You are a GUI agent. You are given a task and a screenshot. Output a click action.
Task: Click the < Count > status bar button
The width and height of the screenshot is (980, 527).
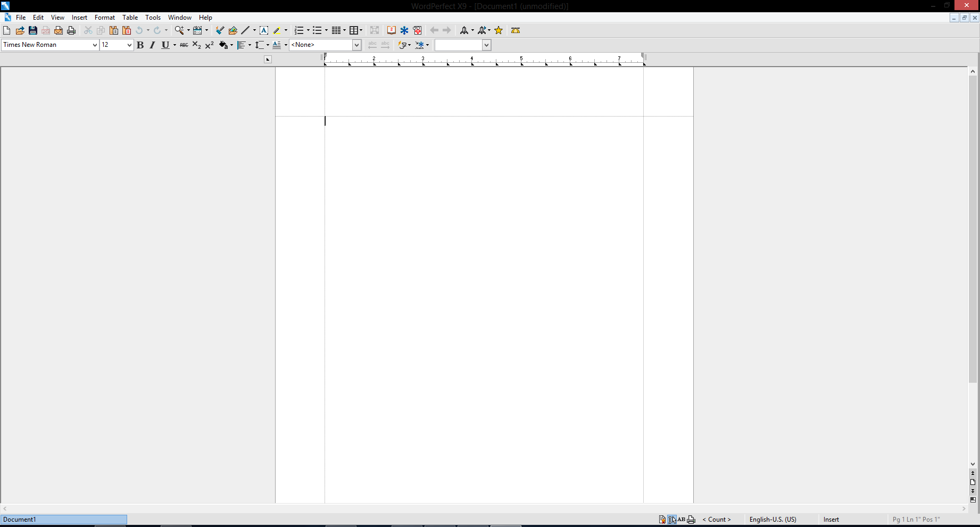(716, 520)
